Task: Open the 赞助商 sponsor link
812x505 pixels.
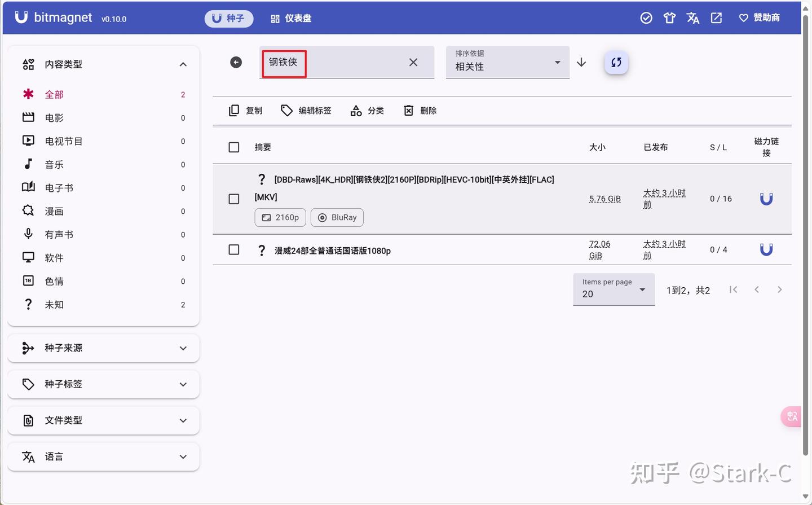Action: (760, 18)
